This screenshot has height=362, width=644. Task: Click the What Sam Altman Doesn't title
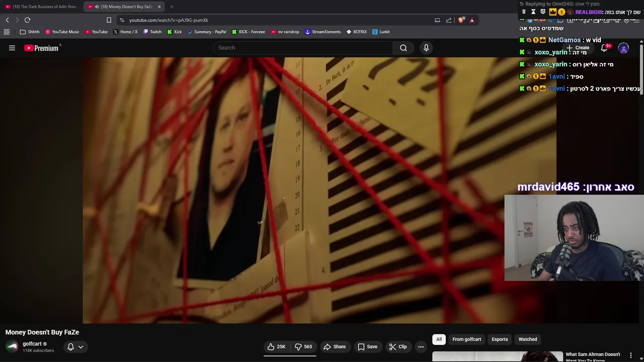pos(593,357)
